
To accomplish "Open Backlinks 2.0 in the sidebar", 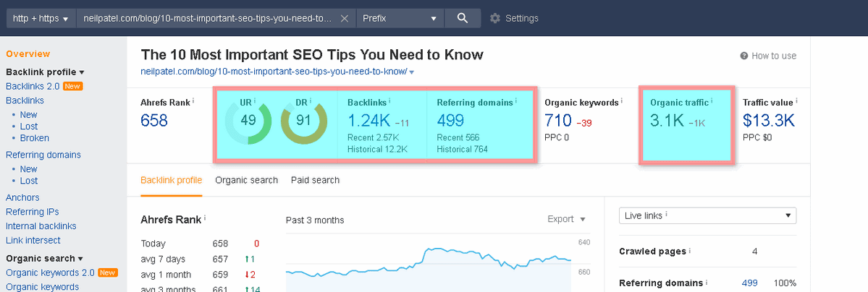I will 33,86.
